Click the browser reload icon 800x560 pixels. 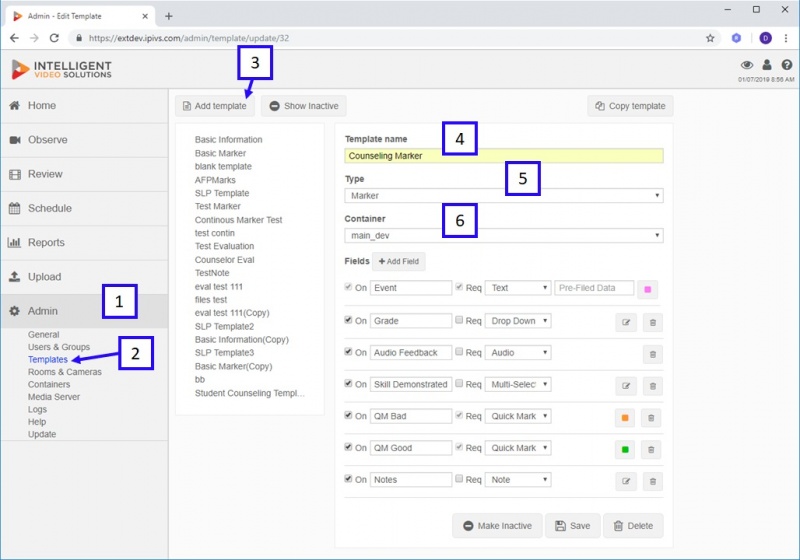pos(54,38)
